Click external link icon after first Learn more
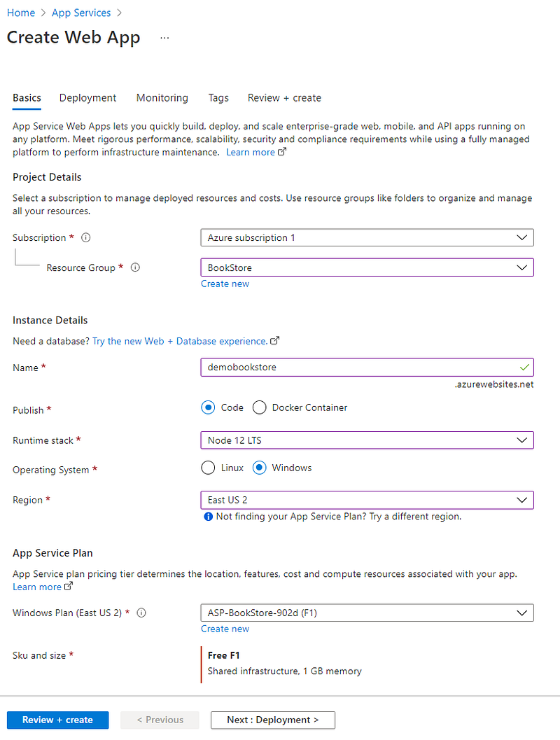 pyautogui.click(x=281, y=152)
